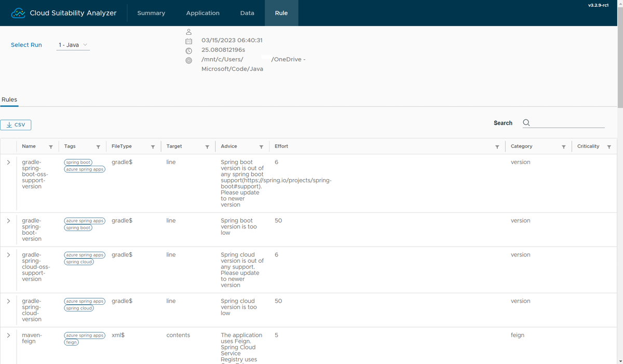623x364 pixels.
Task: Open the Name column filter icon
Action: coord(50,147)
